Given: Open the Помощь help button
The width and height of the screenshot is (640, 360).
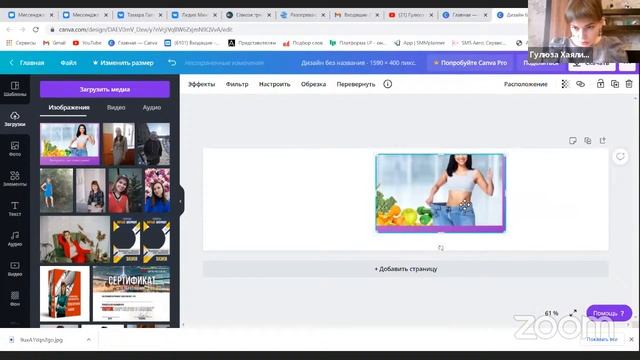Looking at the screenshot, I should (x=609, y=313).
